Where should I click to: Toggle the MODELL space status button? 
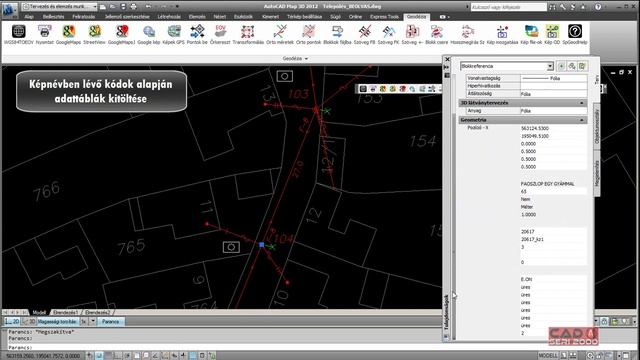(548, 356)
